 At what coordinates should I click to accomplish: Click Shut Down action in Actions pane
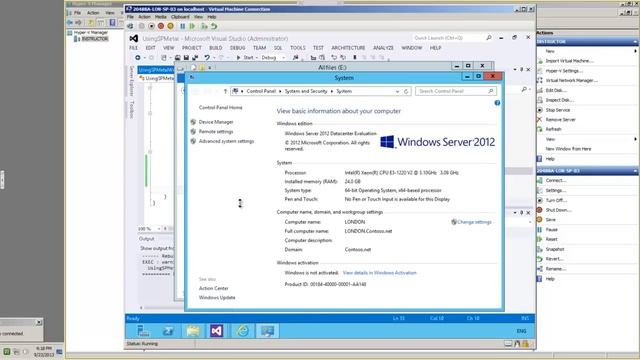(x=558, y=210)
